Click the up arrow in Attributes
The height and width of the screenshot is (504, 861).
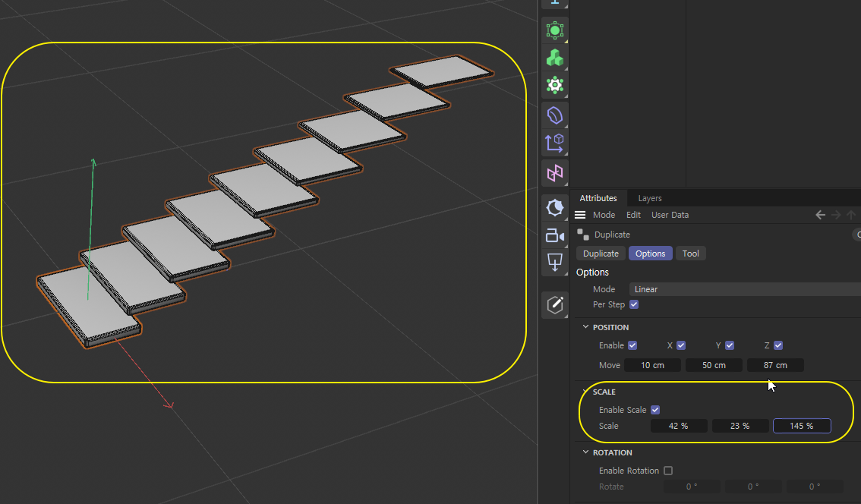pos(851,215)
